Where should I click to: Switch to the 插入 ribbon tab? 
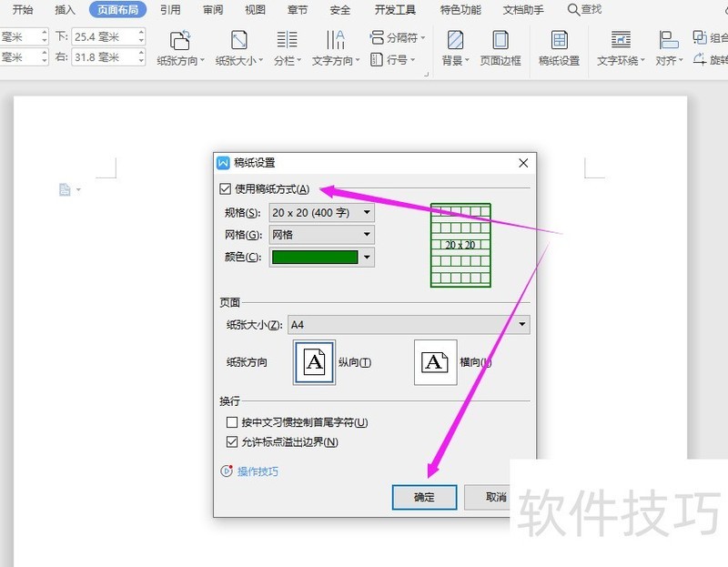66,10
